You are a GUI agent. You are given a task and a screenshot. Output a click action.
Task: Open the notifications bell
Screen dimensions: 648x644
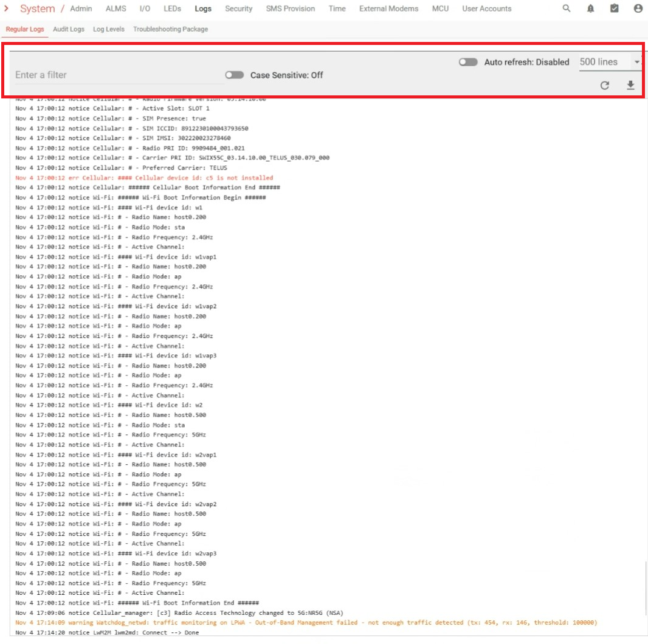coord(590,9)
